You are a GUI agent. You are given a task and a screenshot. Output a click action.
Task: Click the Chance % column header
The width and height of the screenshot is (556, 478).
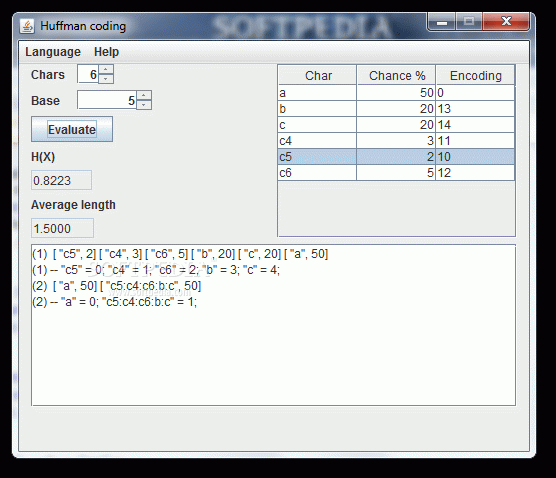click(x=396, y=75)
